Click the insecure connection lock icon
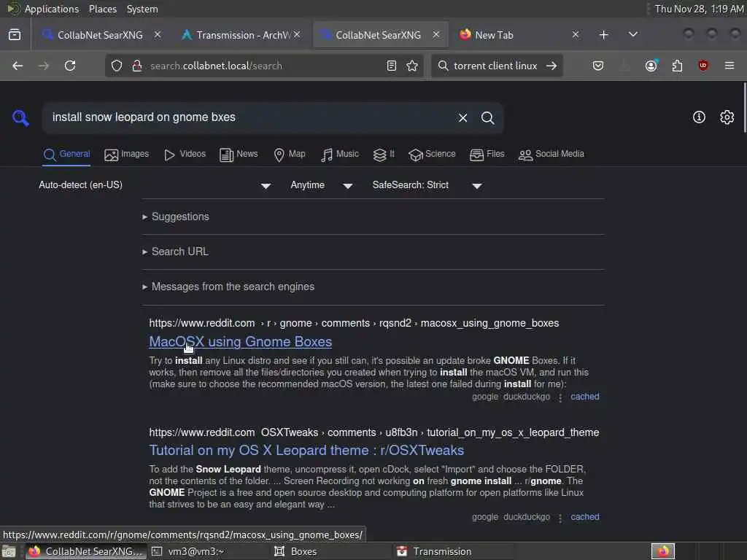 click(x=137, y=66)
